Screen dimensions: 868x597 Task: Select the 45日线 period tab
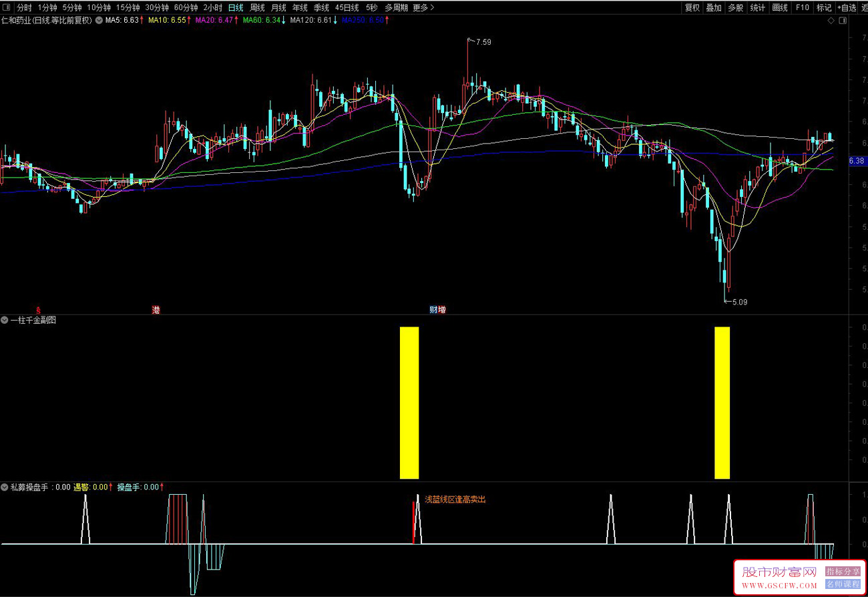pos(347,8)
